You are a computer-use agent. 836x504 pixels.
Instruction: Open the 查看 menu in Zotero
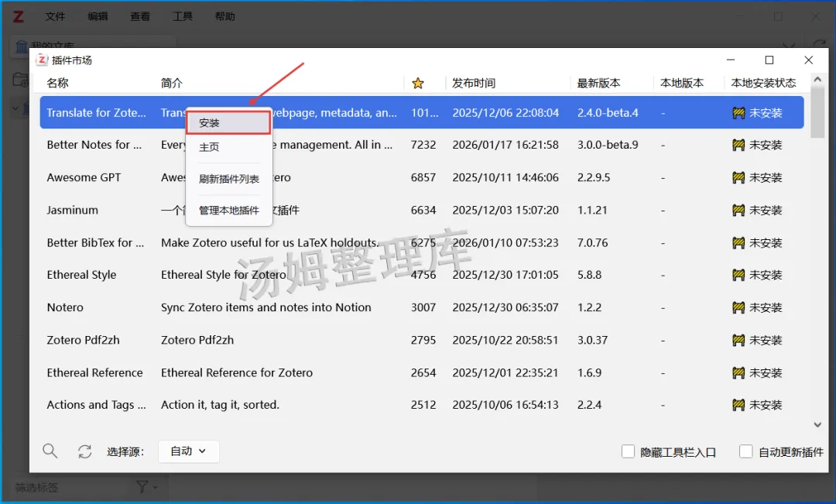click(x=139, y=16)
